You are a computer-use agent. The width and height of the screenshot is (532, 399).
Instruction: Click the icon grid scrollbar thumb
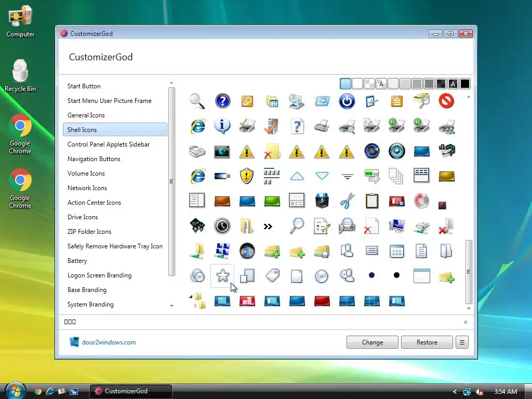pos(469,272)
